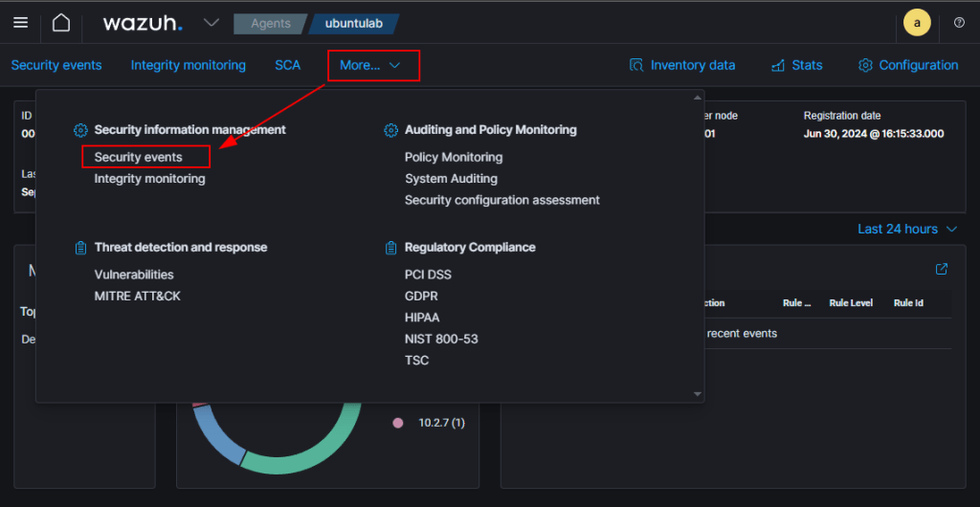Image resolution: width=980 pixels, height=507 pixels.
Task: Collapse the More... dropdown menu
Action: point(372,65)
